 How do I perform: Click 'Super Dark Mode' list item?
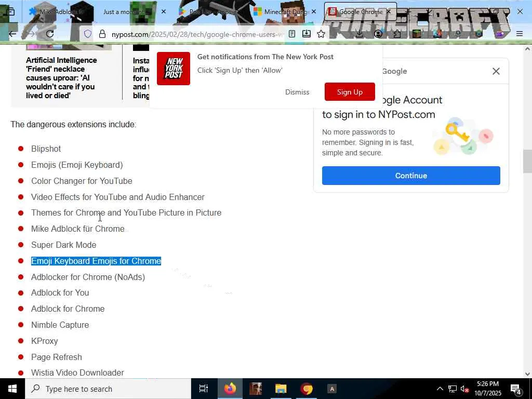[x=64, y=245]
